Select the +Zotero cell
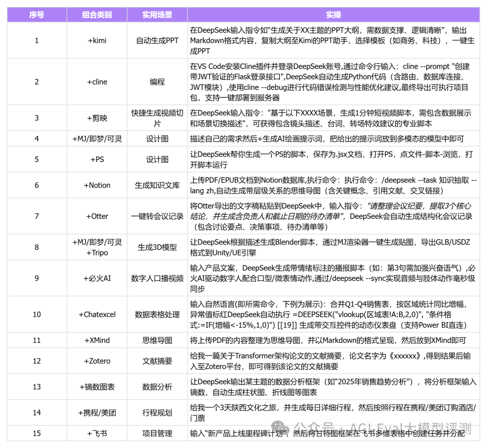487x448 pixels. pos(97,361)
